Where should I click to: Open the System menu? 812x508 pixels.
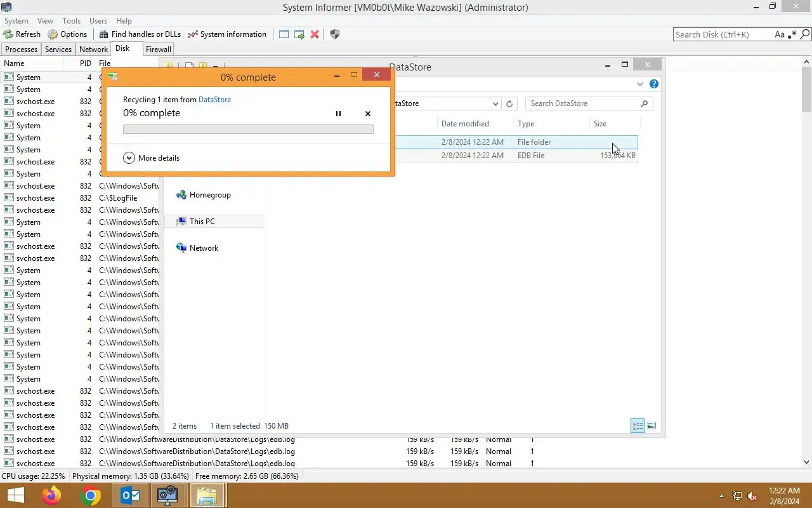tap(16, 21)
